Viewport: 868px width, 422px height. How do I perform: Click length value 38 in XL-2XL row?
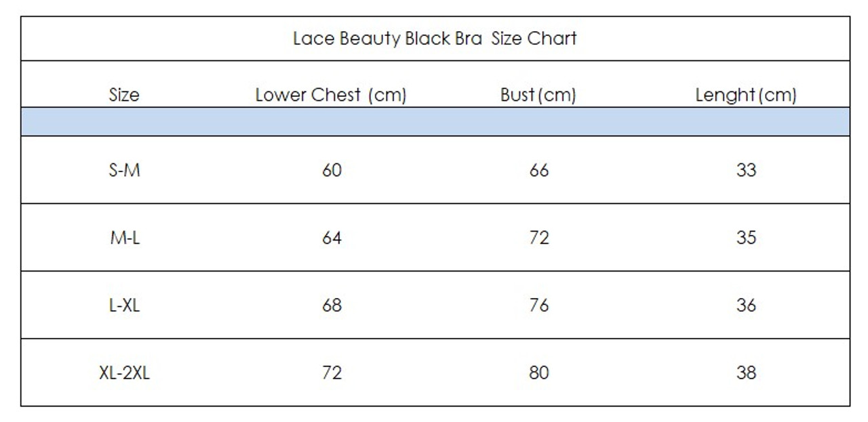(746, 373)
